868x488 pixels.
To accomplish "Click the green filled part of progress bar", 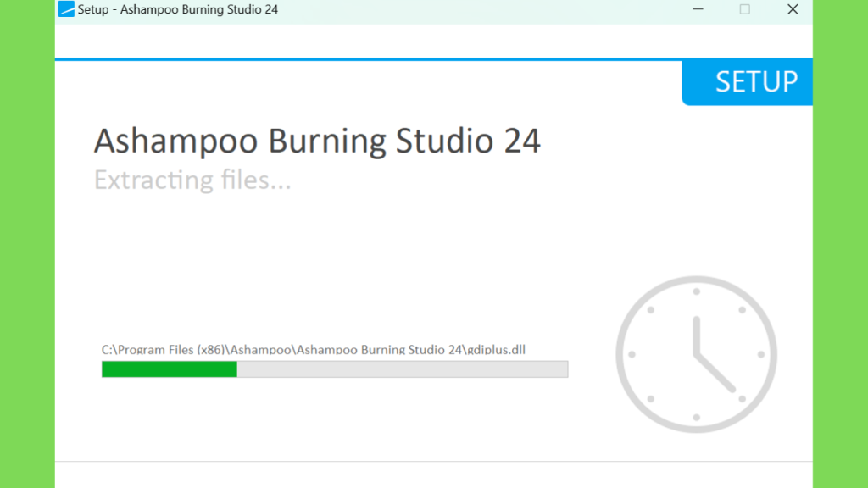I will (x=169, y=369).
